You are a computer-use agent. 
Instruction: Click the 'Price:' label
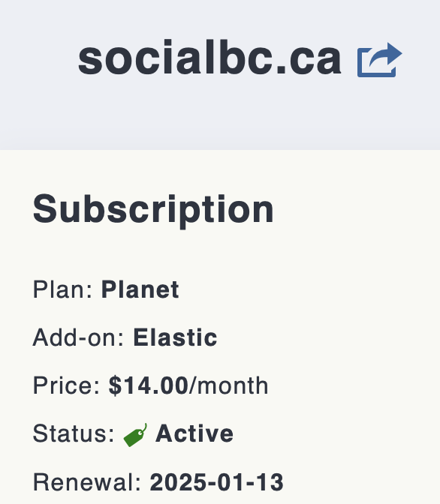[67, 385]
